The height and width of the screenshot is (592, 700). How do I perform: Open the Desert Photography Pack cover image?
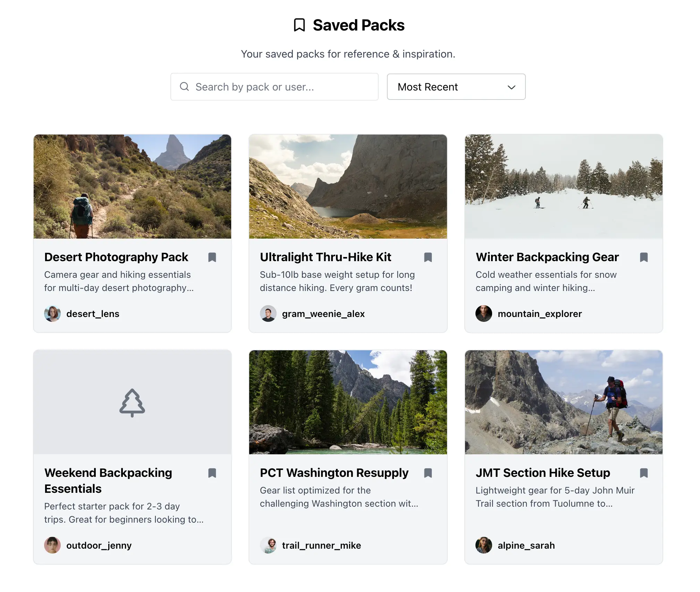[x=132, y=187]
